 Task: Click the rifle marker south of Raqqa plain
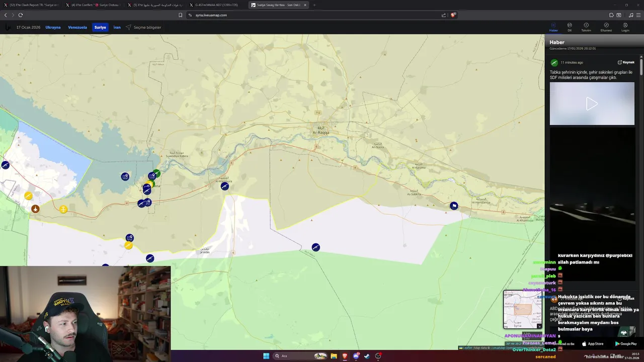[x=315, y=247]
